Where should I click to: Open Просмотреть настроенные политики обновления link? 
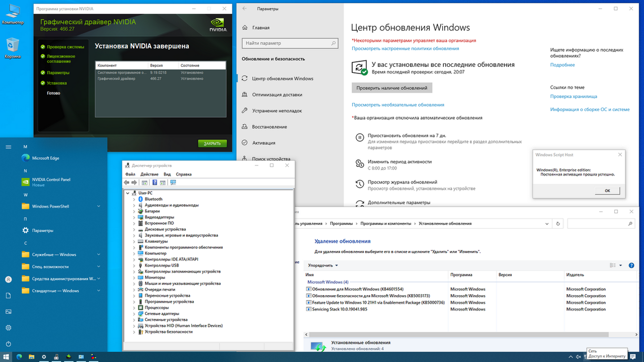tap(405, 48)
